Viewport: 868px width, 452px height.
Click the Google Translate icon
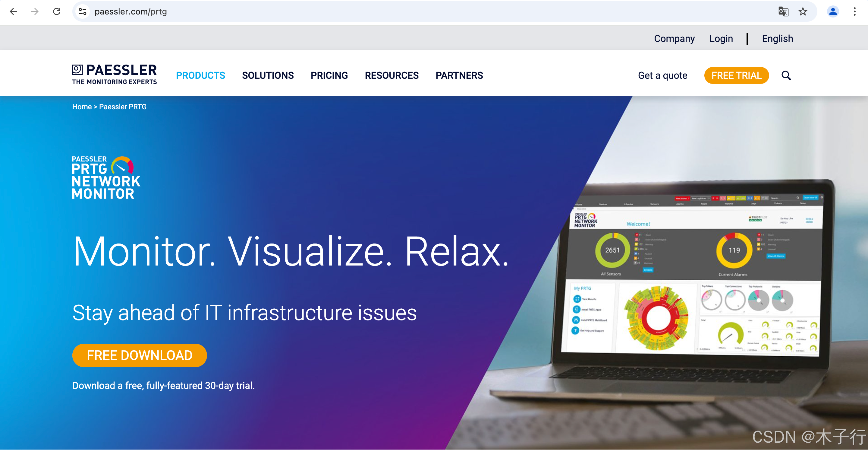click(783, 11)
